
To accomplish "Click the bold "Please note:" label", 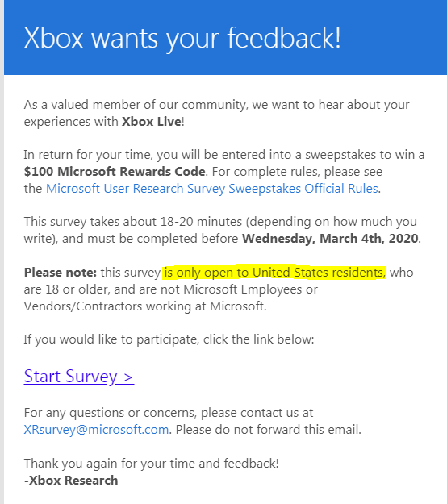I will coord(61,273).
